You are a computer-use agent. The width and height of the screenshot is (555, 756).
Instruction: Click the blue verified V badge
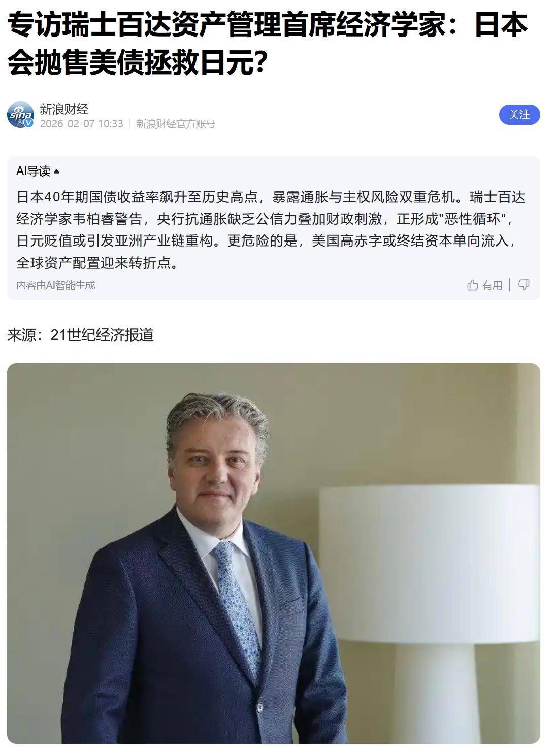29,123
